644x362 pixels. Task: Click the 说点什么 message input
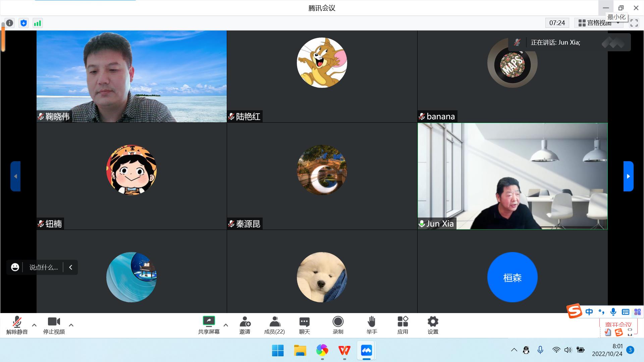pos(44,267)
